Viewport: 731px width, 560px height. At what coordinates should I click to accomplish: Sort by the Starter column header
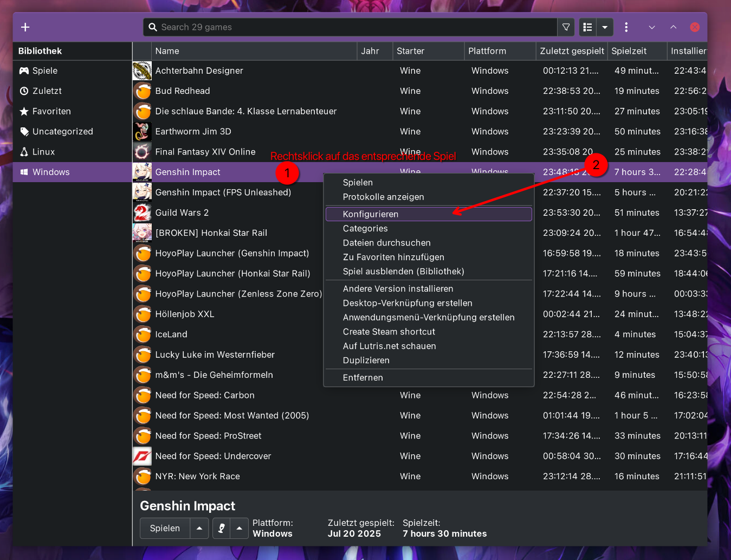click(429, 51)
